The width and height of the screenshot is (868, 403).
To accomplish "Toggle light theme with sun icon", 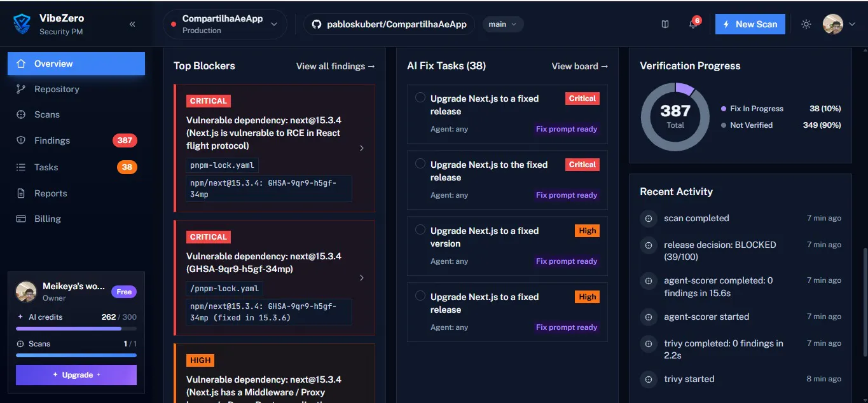I will tap(806, 24).
